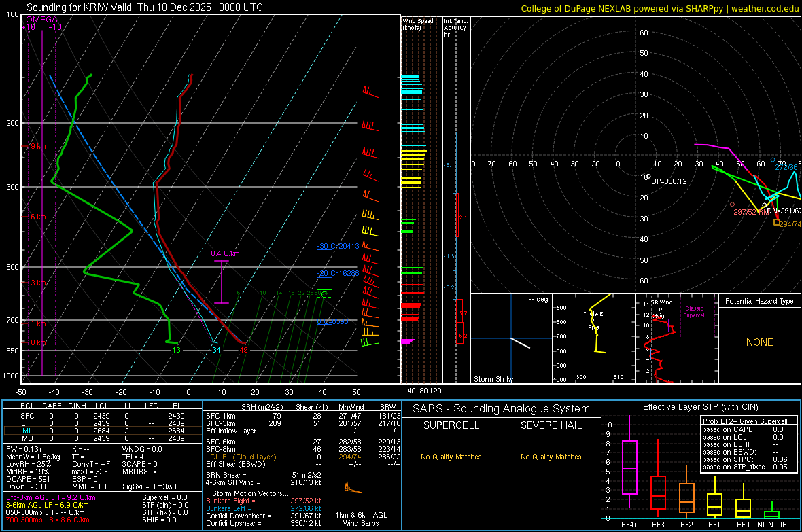802x532 pixels.
Task: Click the 'Eff Shear (EBWD)' row label
Action: pos(236,464)
